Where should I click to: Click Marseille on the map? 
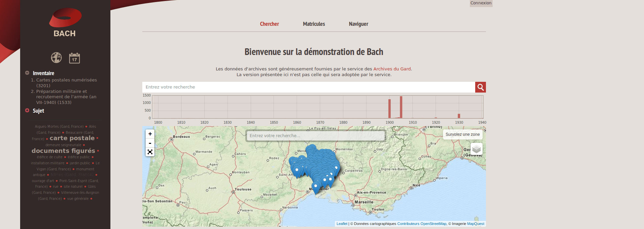364,202
